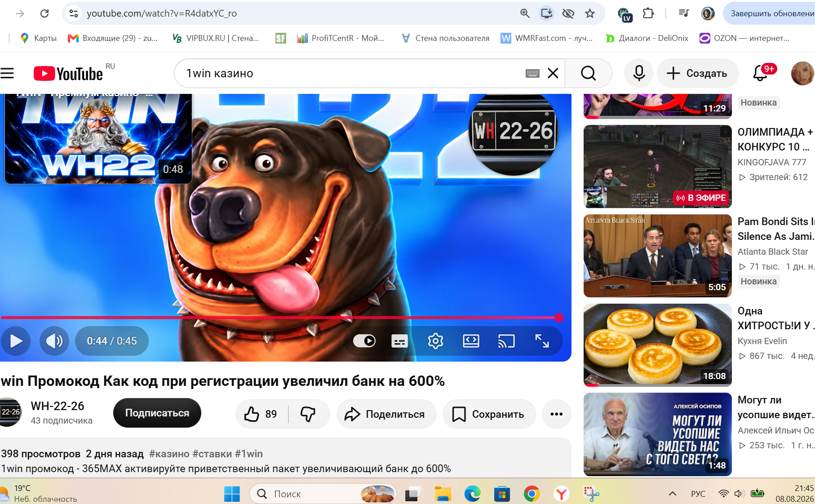The image size is (815, 504).
Task: Toggle the autoplay switch
Action: coord(364,341)
